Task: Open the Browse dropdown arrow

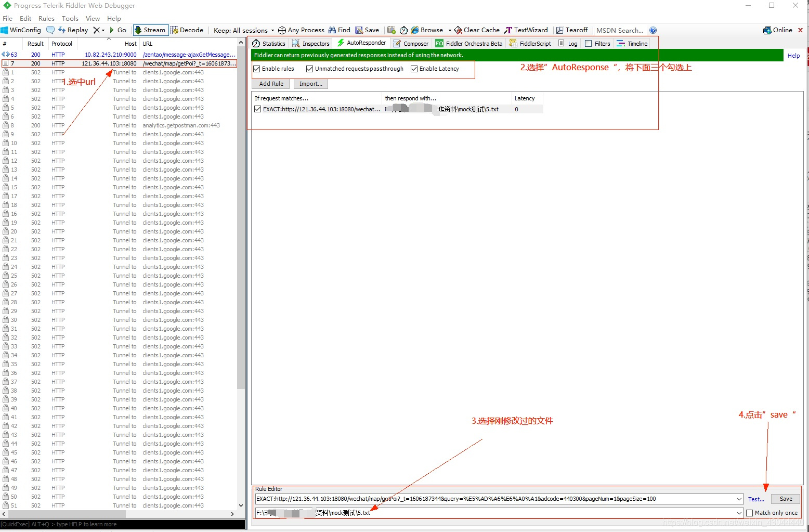Action: [x=450, y=30]
